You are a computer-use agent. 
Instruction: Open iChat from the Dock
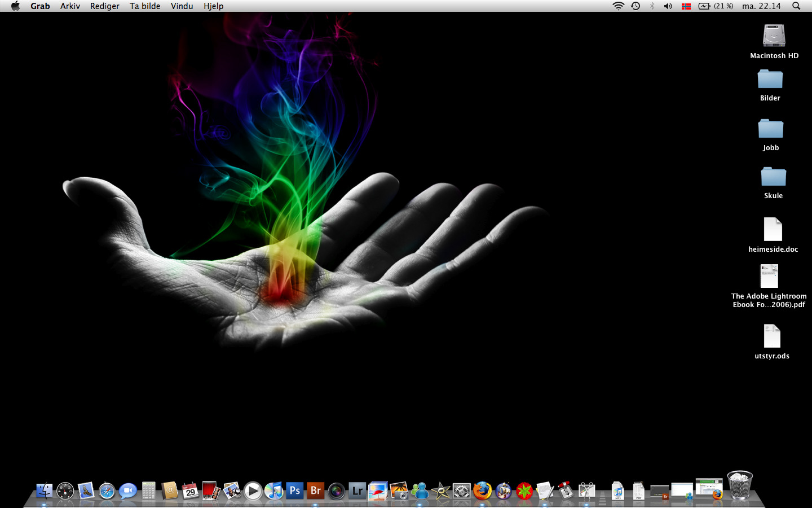128,491
